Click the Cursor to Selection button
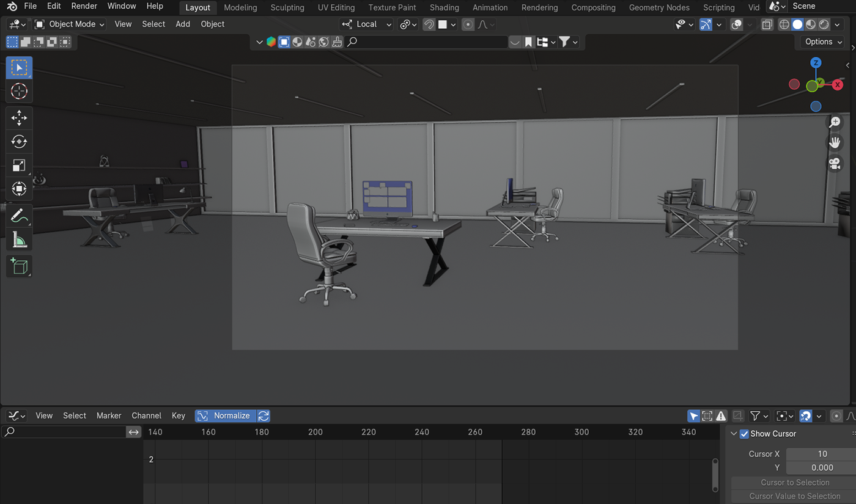 click(x=795, y=482)
